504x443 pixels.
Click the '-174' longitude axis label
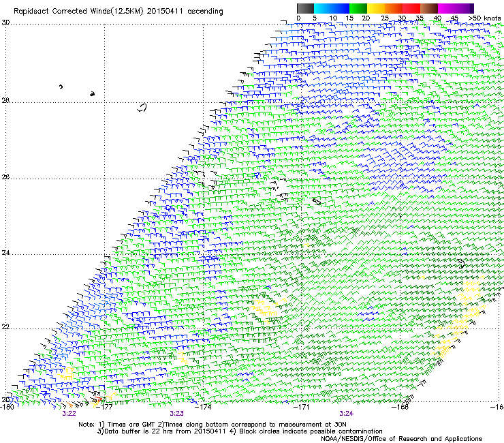pyautogui.click(x=204, y=407)
